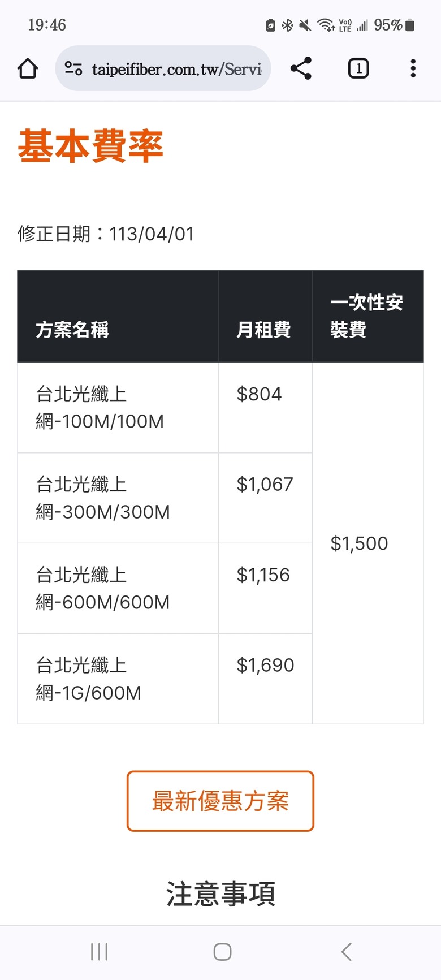The image size is (441, 980).
Task: Tap the Wi-Fi status icon
Action: [x=326, y=25]
